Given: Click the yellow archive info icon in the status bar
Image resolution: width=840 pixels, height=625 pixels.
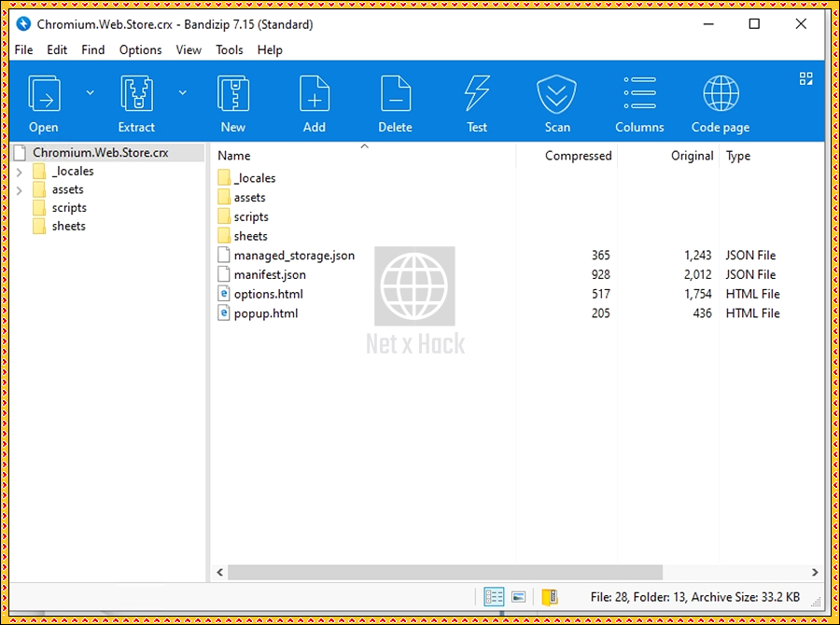Looking at the screenshot, I should coord(550,597).
